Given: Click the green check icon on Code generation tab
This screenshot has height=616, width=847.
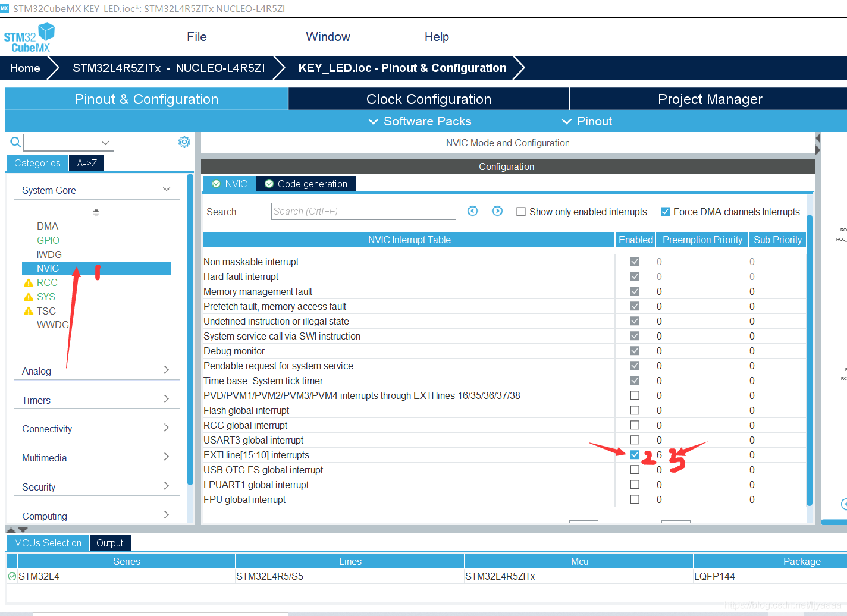Looking at the screenshot, I should [269, 184].
